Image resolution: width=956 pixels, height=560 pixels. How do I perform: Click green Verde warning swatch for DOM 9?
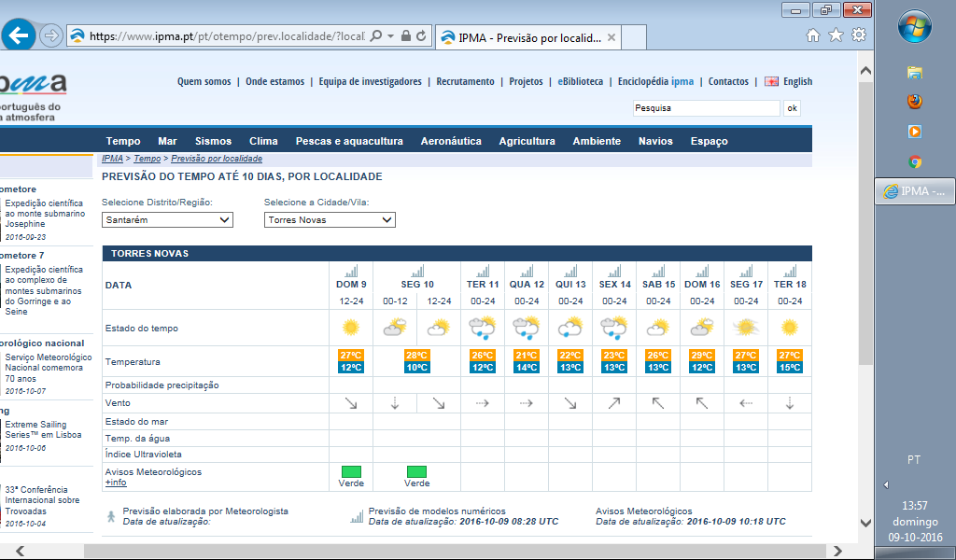point(351,471)
